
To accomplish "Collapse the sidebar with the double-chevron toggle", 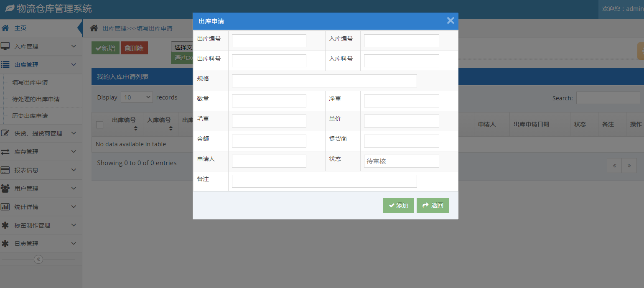I will coord(38,259).
